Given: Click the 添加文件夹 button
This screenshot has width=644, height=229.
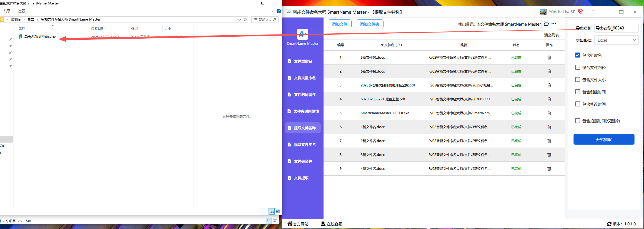Looking at the screenshot, I should click(x=370, y=24).
